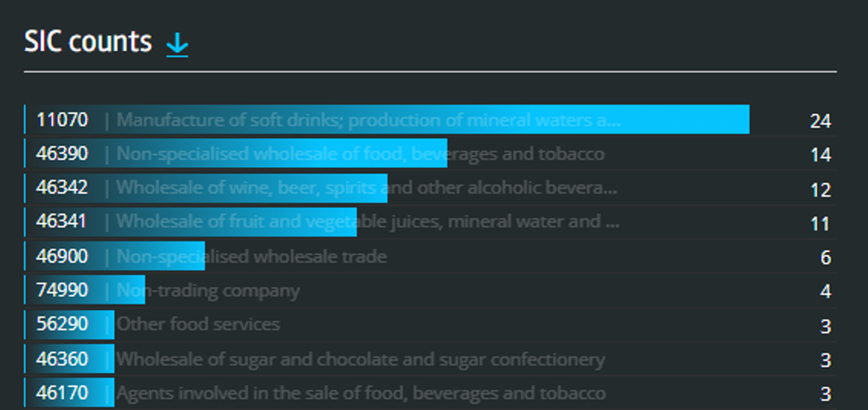Click the count value 6
Screen dimensions: 868x410
pyautogui.click(x=825, y=257)
